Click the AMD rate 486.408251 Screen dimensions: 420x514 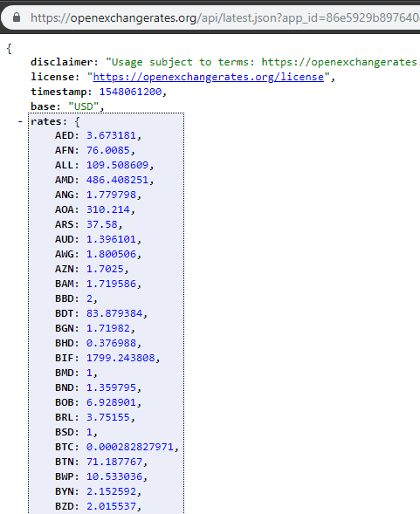point(118,180)
